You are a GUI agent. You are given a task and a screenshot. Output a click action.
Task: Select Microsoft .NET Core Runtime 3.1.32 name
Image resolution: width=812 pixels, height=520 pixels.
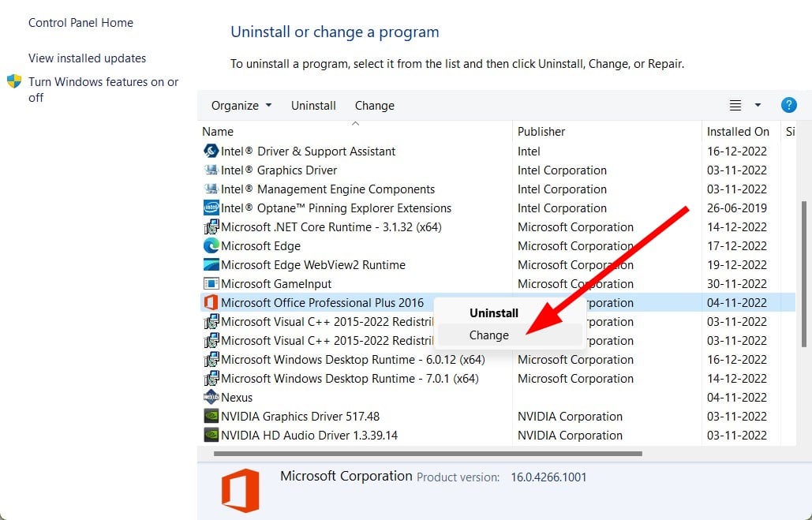click(331, 226)
